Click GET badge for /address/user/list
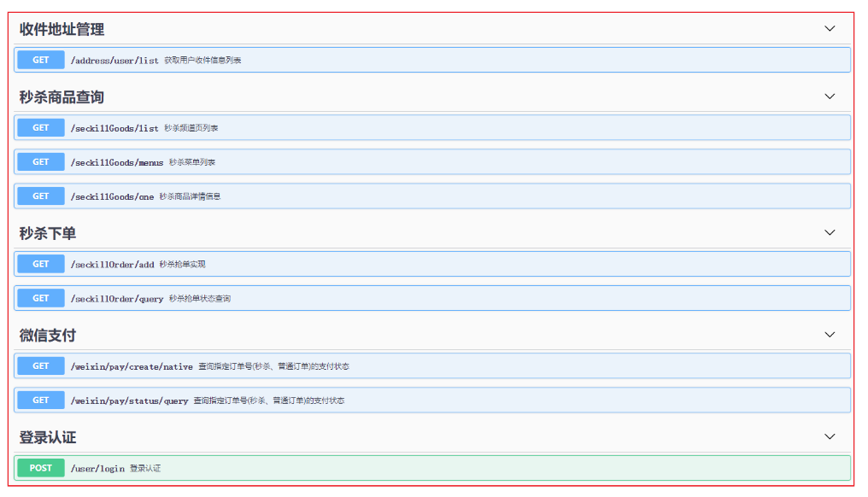Viewport: 868px width, 497px height. [41, 60]
